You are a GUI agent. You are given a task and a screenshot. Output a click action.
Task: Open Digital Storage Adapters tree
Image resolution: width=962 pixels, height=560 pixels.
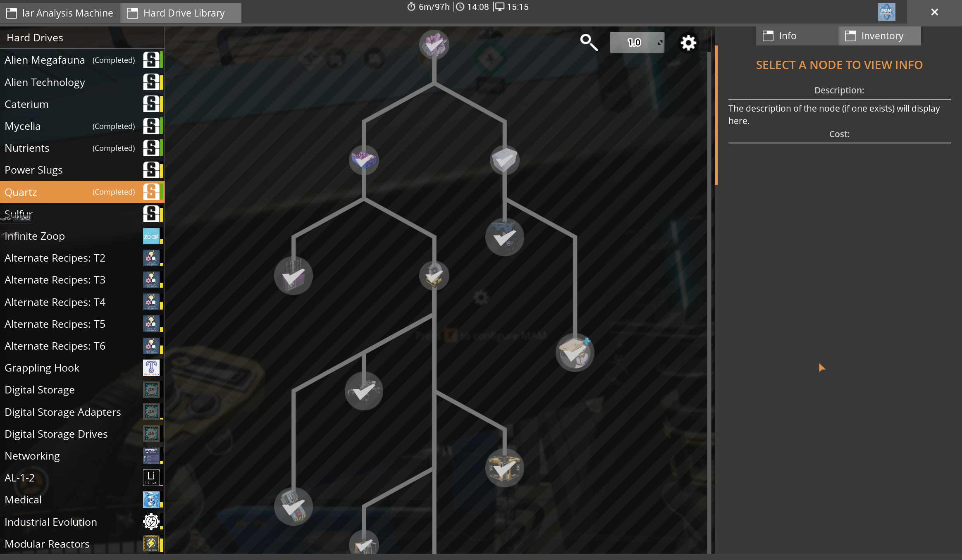pos(82,412)
